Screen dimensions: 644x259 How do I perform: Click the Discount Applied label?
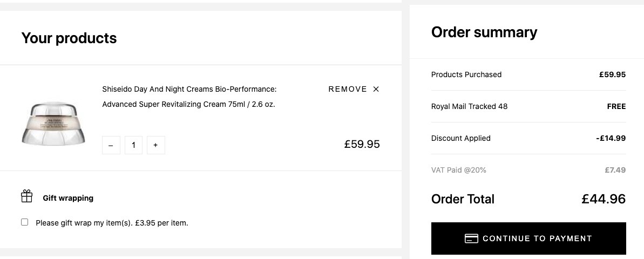coord(461,138)
